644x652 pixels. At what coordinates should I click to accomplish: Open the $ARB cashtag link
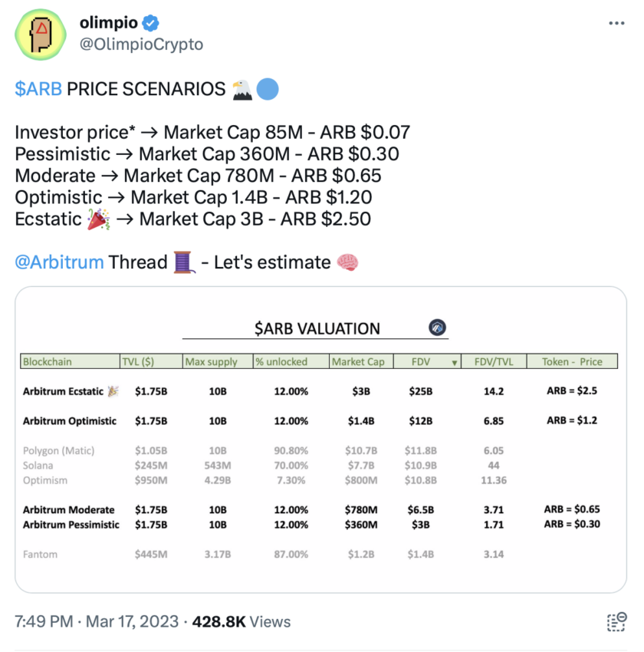[38, 89]
